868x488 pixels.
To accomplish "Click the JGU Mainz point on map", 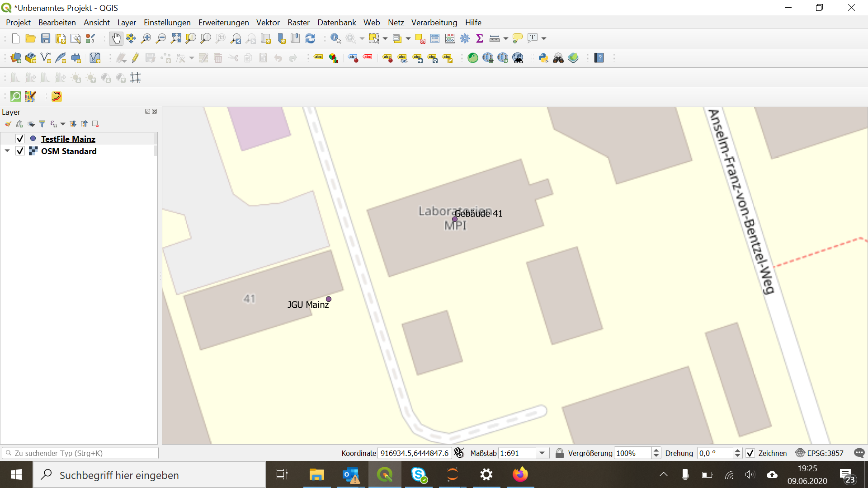I will click(329, 299).
